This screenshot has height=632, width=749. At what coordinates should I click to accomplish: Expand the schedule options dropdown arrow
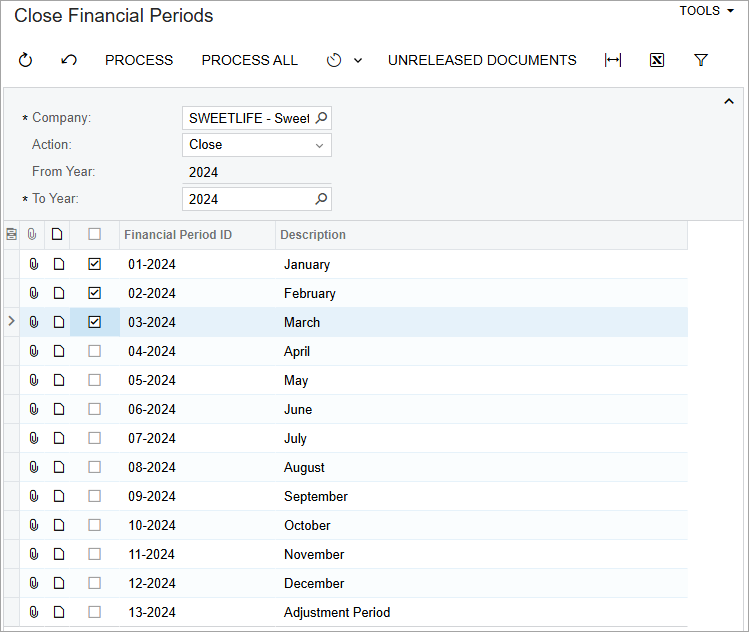click(358, 60)
